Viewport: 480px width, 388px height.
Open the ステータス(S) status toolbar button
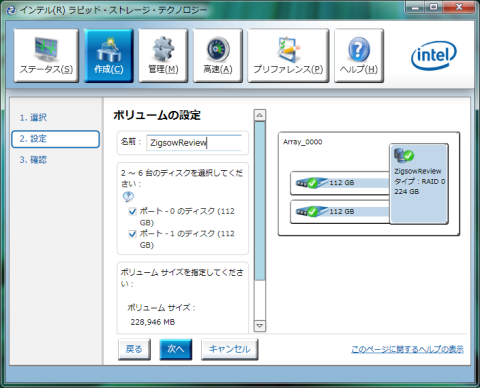pos(46,55)
